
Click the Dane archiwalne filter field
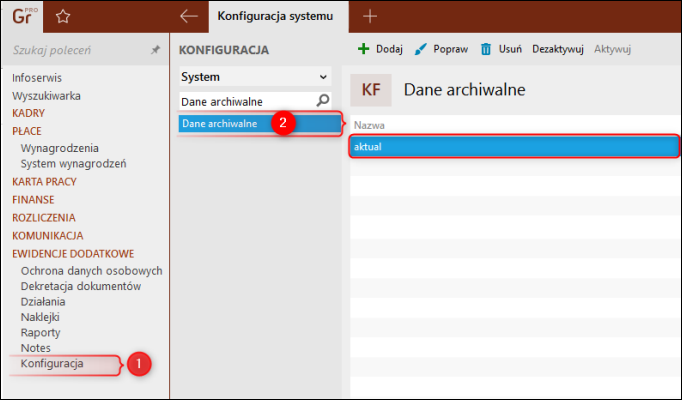[x=247, y=101]
